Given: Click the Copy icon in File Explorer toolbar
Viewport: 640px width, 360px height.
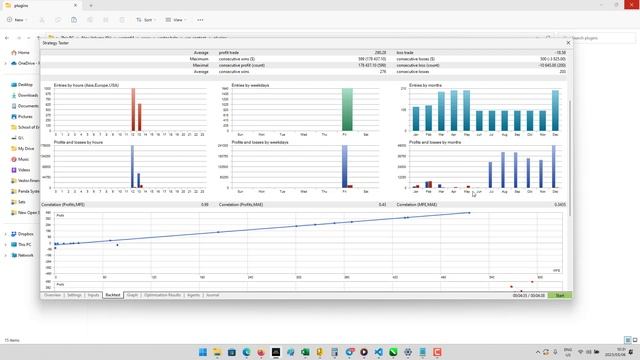Looking at the screenshot, I should (58, 20).
